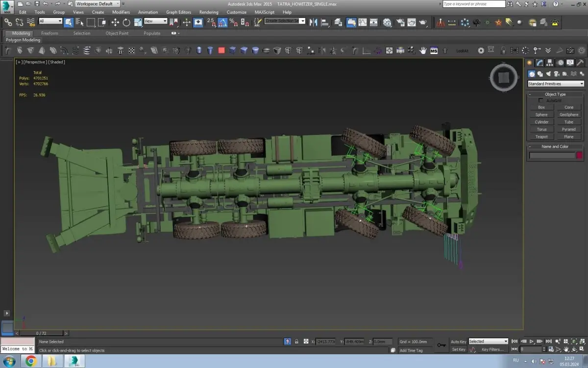This screenshot has height=368, width=588.
Task: Open the MAXScript MS icon
Action: click(434, 51)
